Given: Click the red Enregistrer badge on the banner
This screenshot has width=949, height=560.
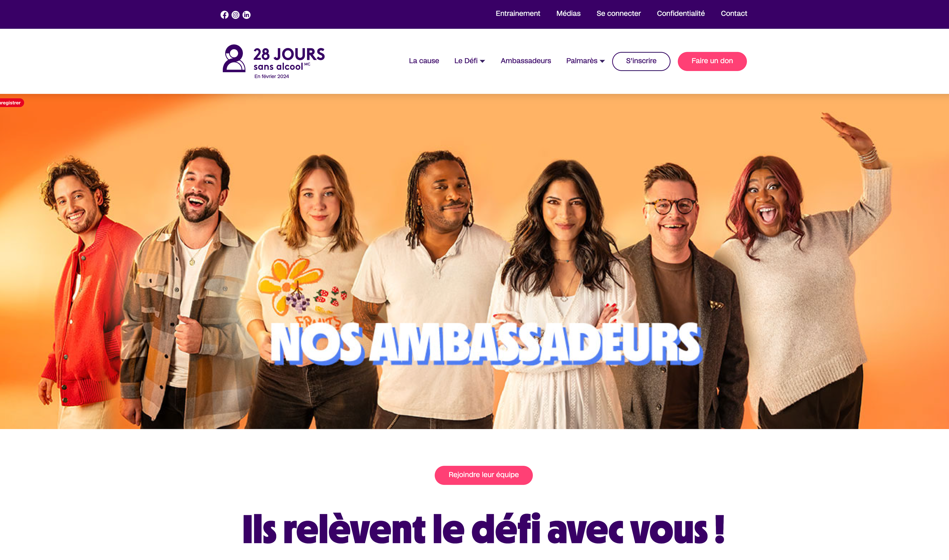Looking at the screenshot, I should click(11, 103).
